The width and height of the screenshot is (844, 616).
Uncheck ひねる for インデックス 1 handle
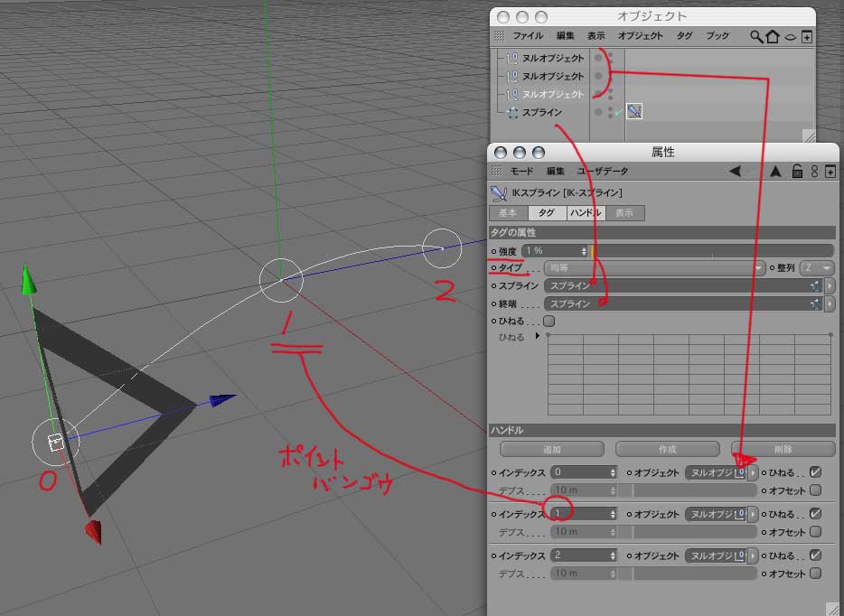point(815,514)
